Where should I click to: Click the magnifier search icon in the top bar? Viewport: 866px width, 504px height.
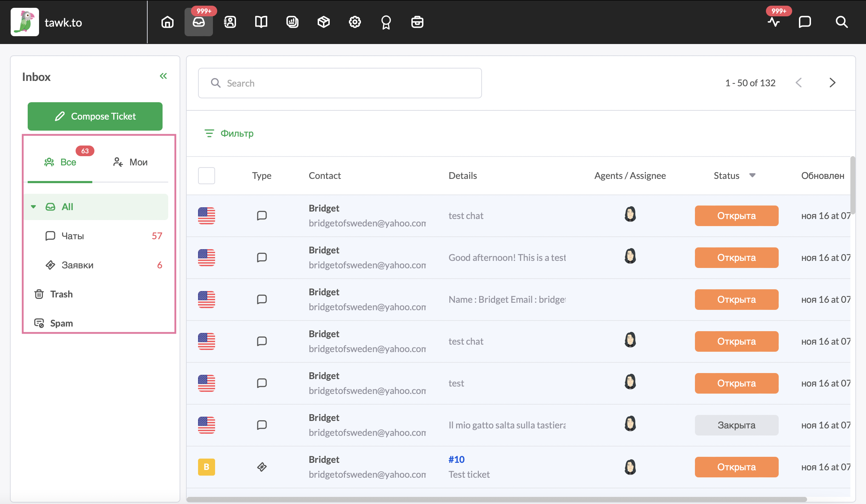(x=842, y=22)
